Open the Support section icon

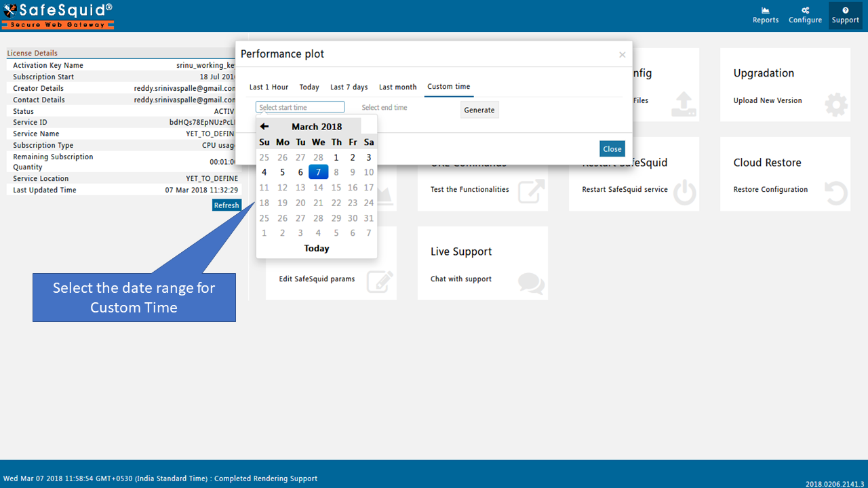coord(845,15)
